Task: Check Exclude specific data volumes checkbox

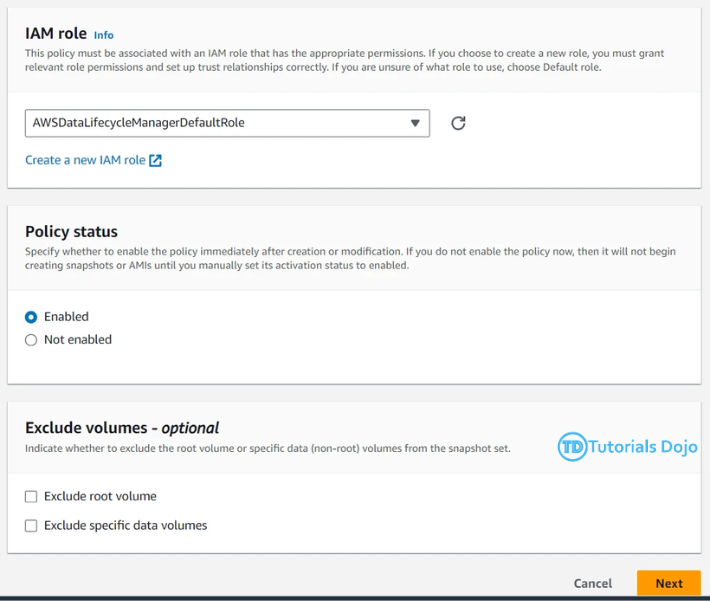Action: 31,526
